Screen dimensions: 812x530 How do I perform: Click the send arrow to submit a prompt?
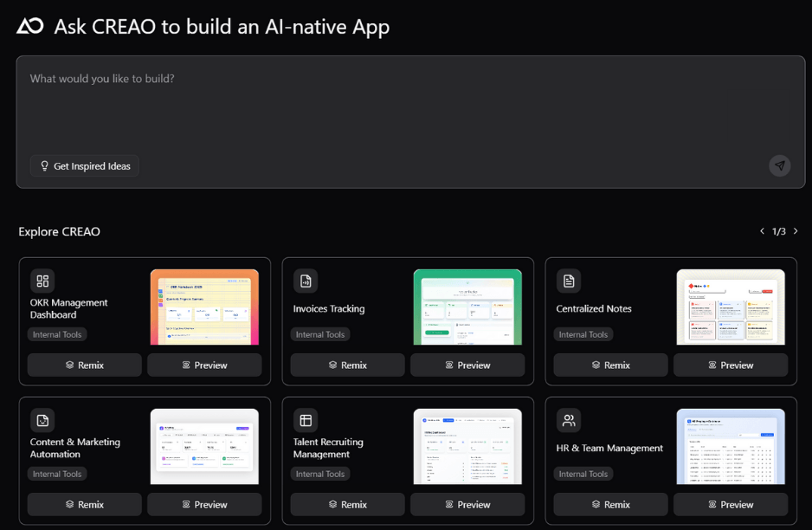click(779, 165)
